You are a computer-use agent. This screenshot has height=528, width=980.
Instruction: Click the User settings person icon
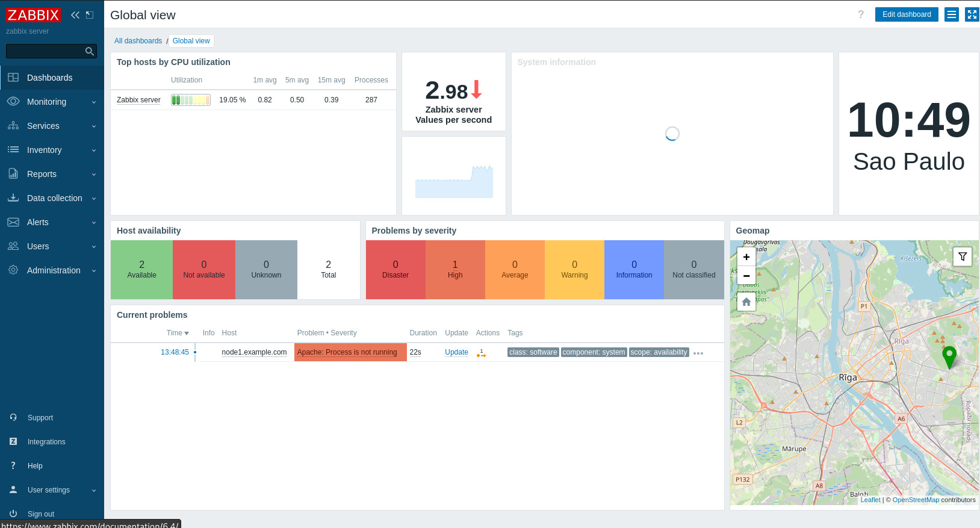click(x=13, y=489)
